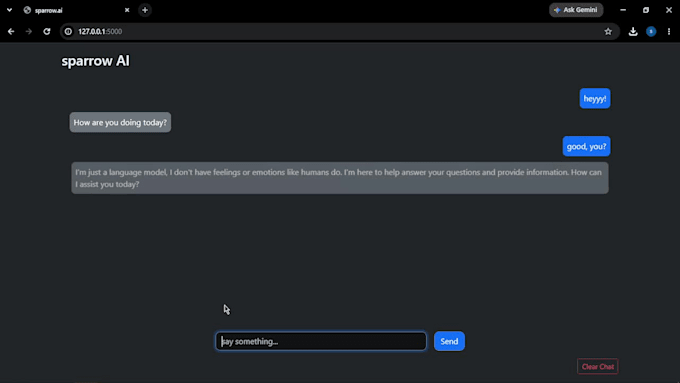Image resolution: width=680 pixels, height=383 pixels.
Task: Click the Ask Gemini button
Action: point(576,10)
